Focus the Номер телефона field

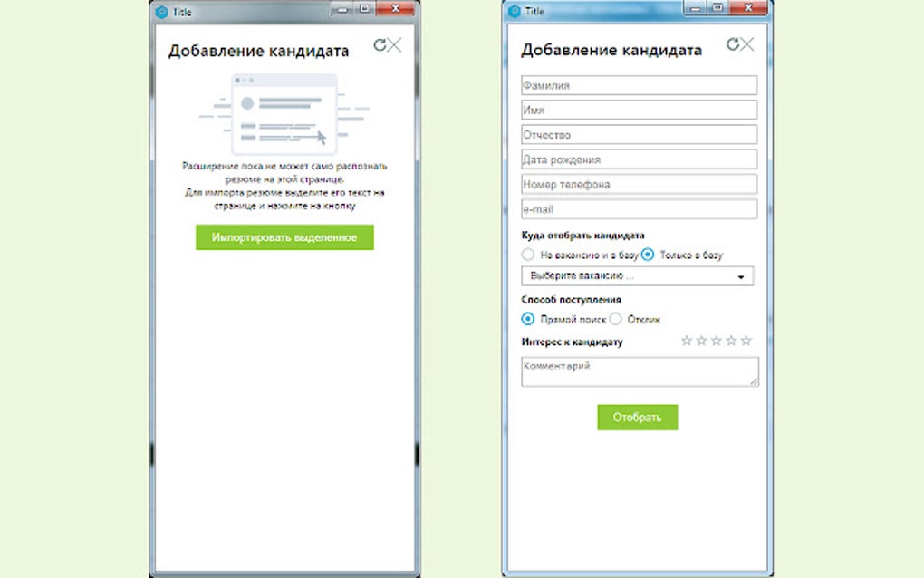(640, 185)
